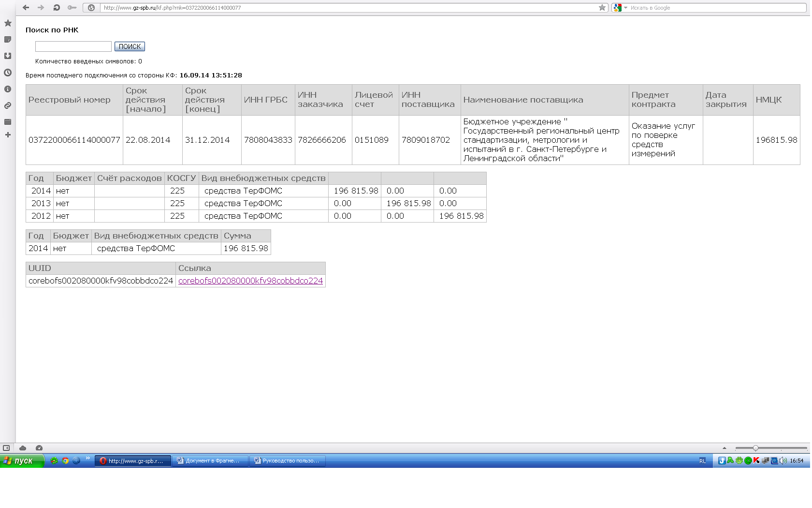
Task: Launch ICQ from quick launch
Action: coord(54,461)
